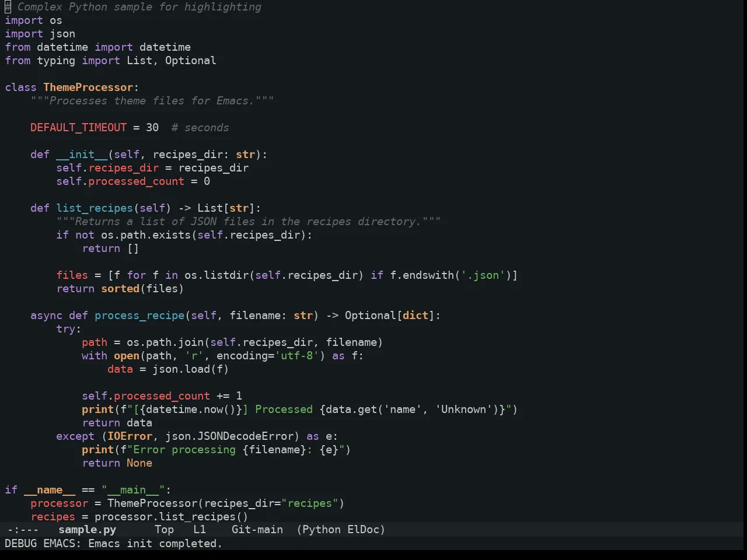This screenshot has width=747, height=560.
Task: Click the echo area message 'Emacs init completed.'
Action: pos(155,544)
